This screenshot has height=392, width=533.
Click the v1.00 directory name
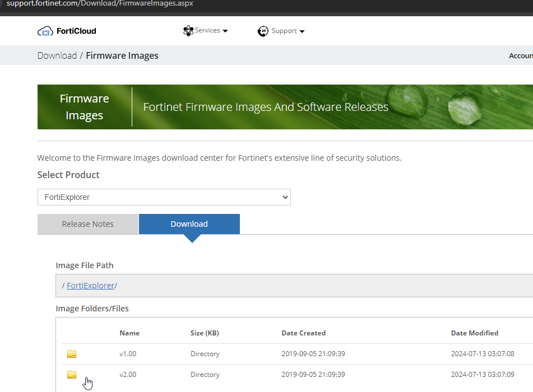click(x=128, y=353)
